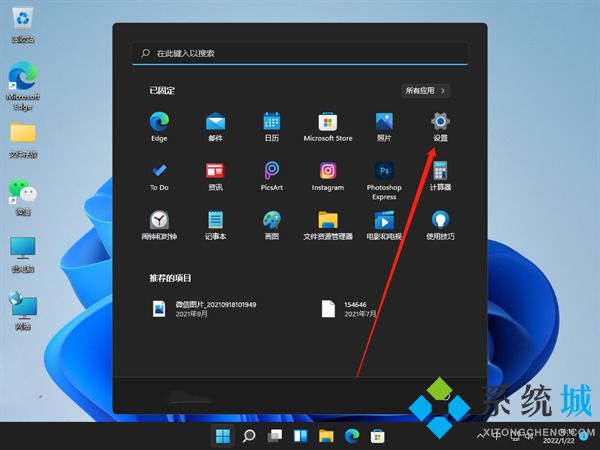Open 使用技巧 tips app
This screenshot has width=600, height=450.
tap(440, 225)
